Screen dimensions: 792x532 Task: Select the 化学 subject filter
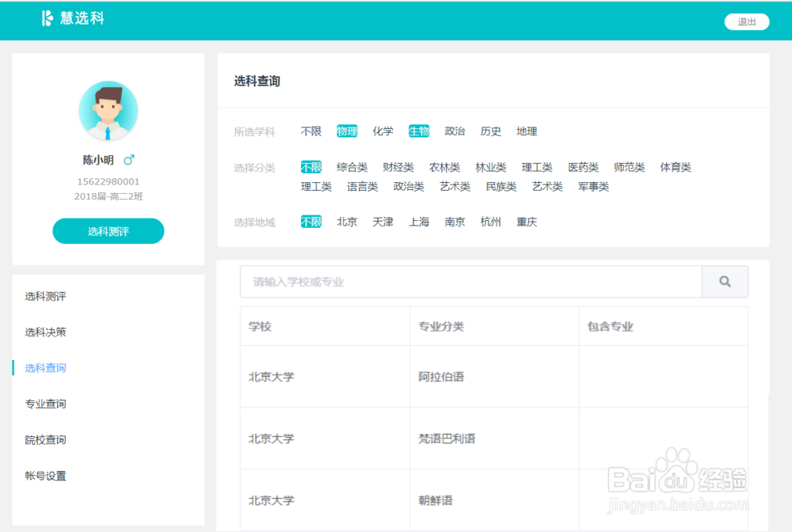pos(383,131)
